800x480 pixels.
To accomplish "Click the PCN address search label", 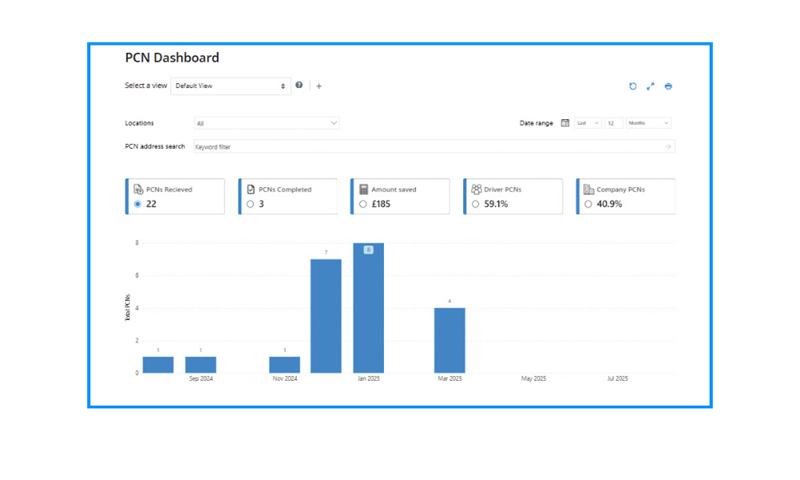I will pos(155,146).
